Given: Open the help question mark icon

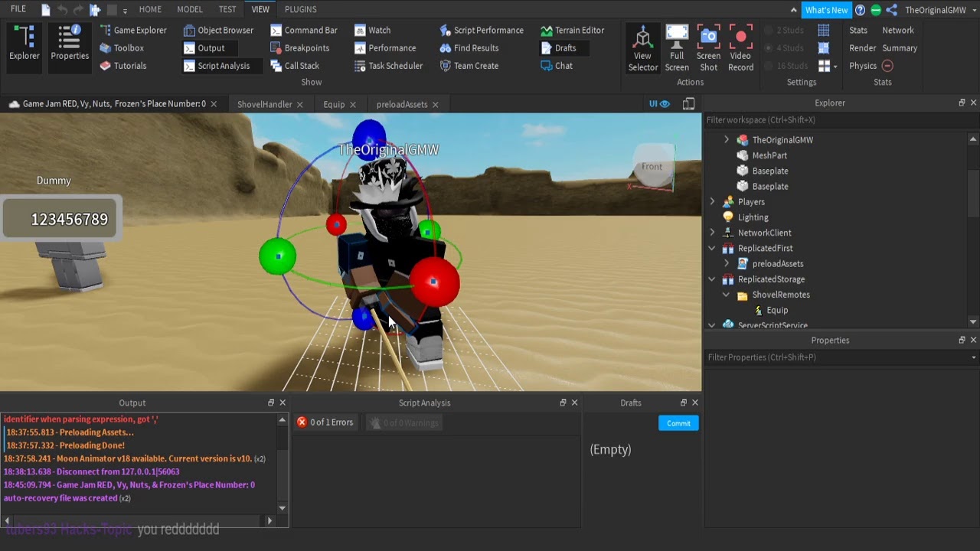Looking at the screenshot, I should (860, 10).
